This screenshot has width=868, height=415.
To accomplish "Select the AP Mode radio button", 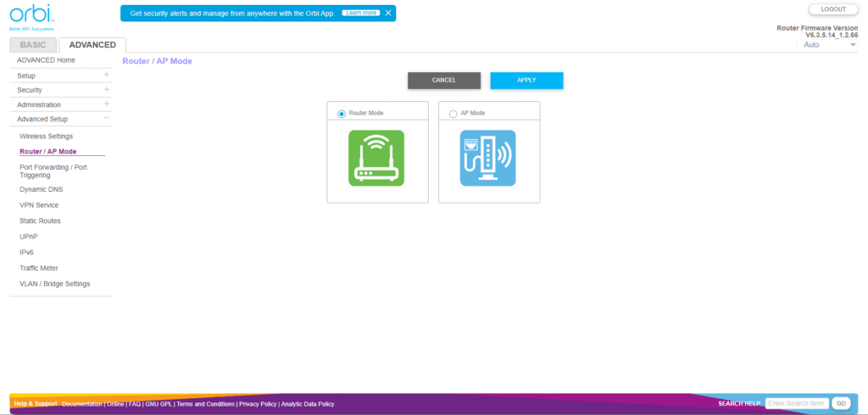I will (453, 114).
